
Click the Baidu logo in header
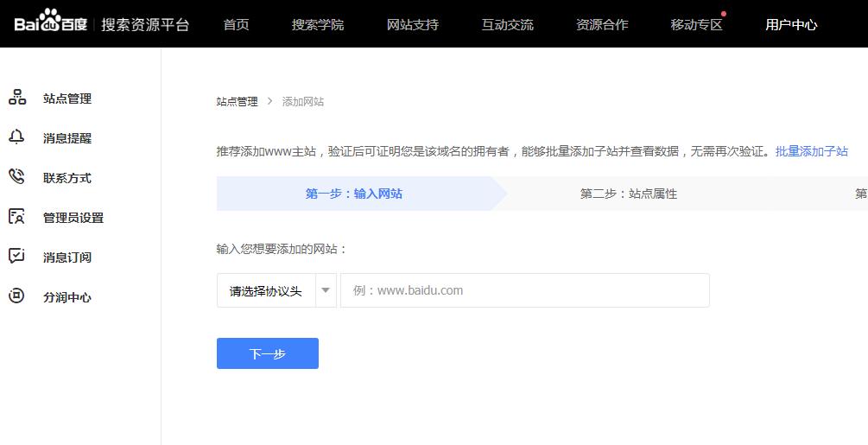[51, 23]
